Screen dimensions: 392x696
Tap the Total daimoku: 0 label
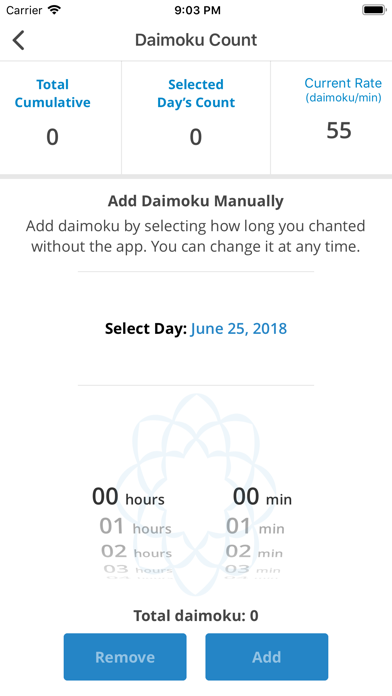tap(196, 616)
